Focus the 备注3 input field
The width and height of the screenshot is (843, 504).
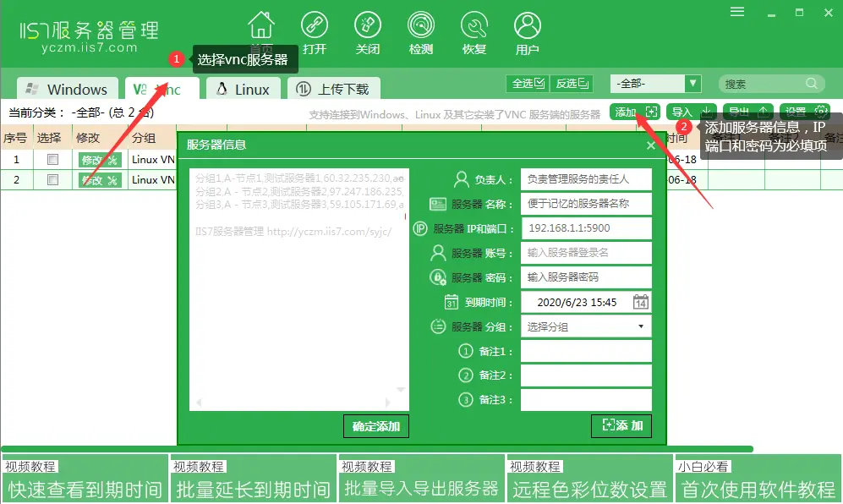pyautogui.click(x=586, y=400)
